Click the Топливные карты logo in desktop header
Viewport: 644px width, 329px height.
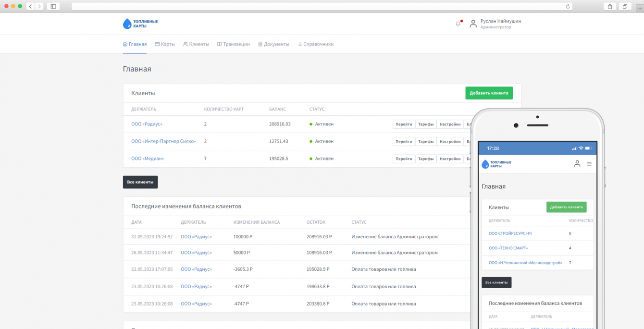click(140, 24)
